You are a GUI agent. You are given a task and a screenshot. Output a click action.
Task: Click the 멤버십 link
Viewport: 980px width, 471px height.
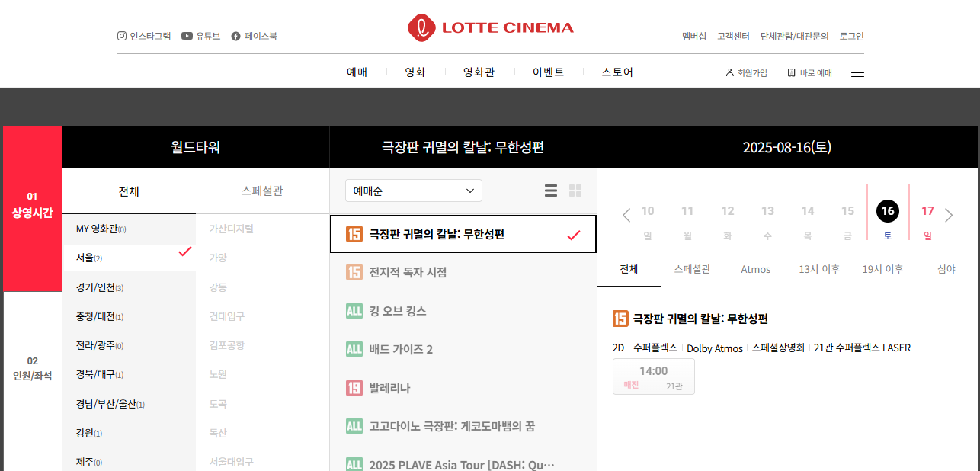(x=694, y=36)
